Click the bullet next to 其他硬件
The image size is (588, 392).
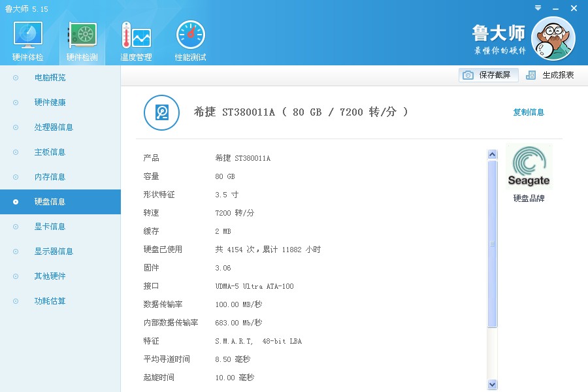coord(16,276)
